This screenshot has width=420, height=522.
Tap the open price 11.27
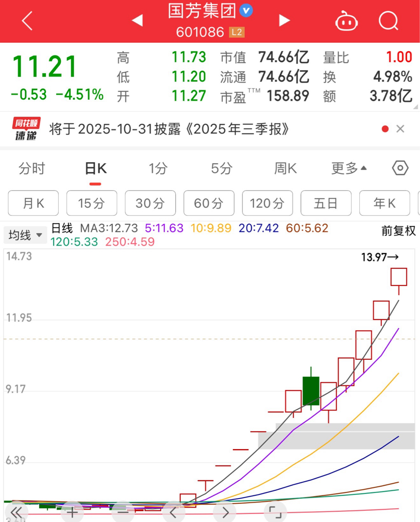189,96
